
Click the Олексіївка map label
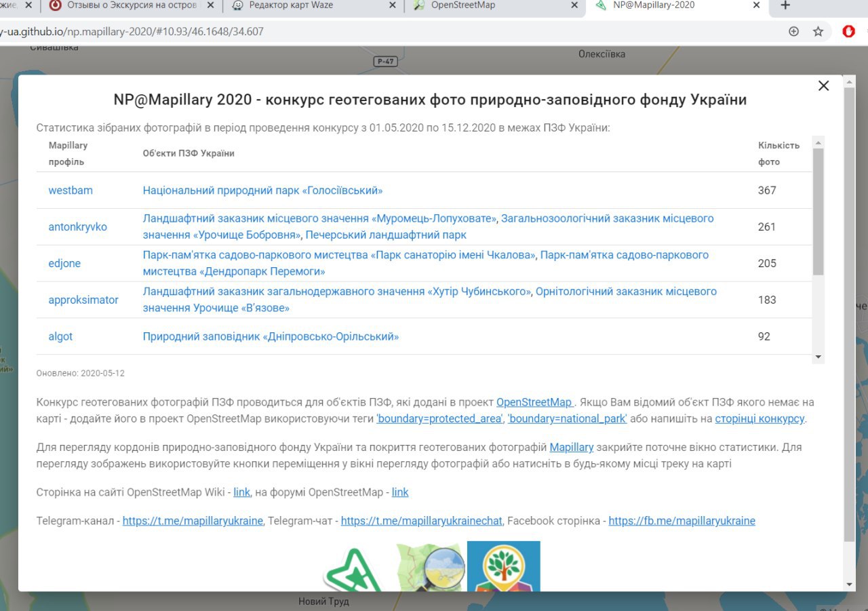601,54
